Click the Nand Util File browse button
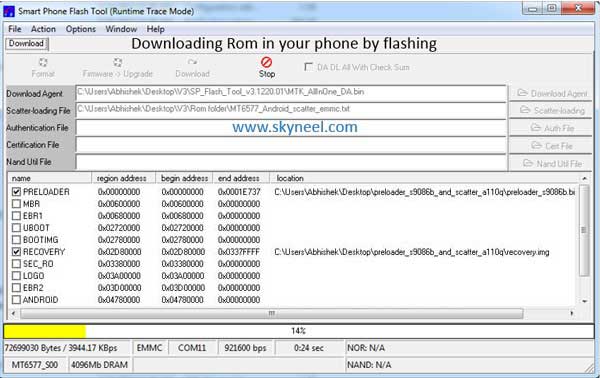 551,163
